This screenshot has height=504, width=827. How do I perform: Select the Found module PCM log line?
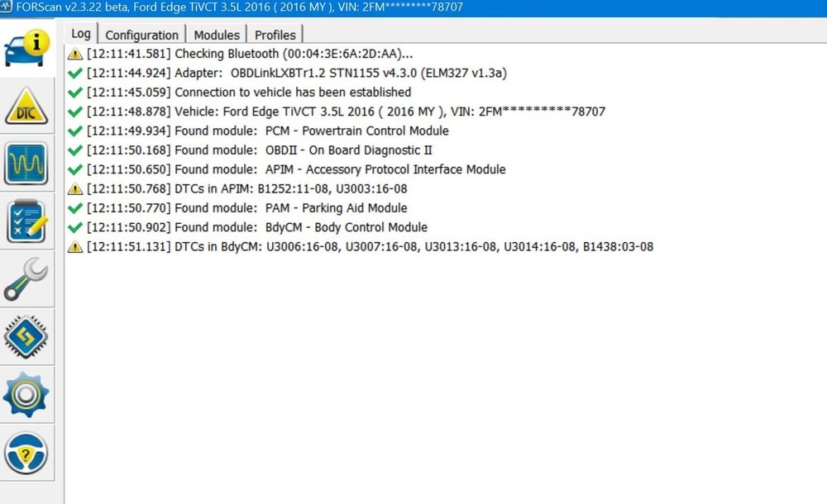[x=267, y=131]
